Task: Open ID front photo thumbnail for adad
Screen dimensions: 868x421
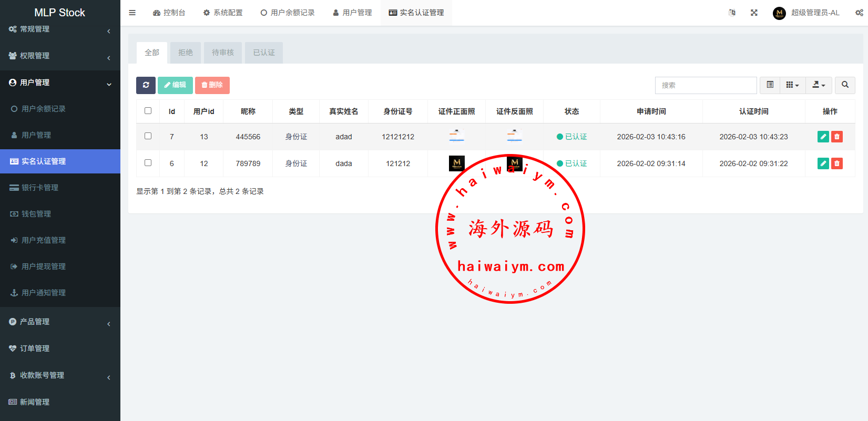Action: 456,136
